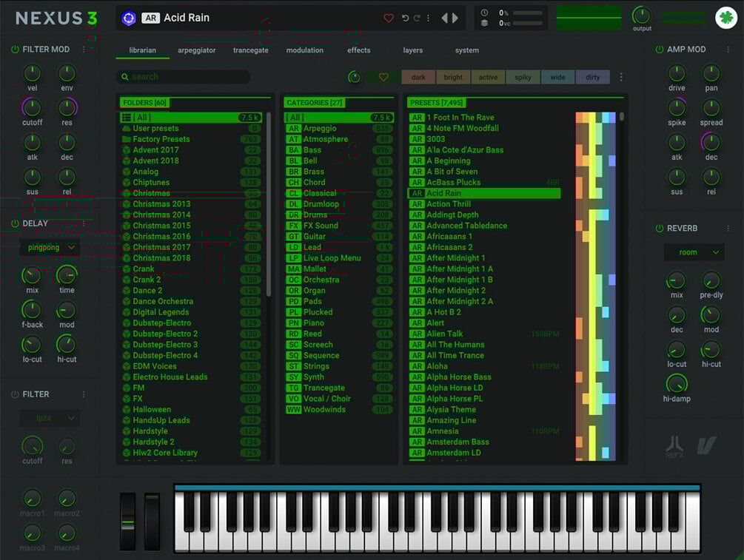This screenshot has width=744, height=560.
Task: Click the Reverb hi-damp knob
Action: tap(677, 383)
